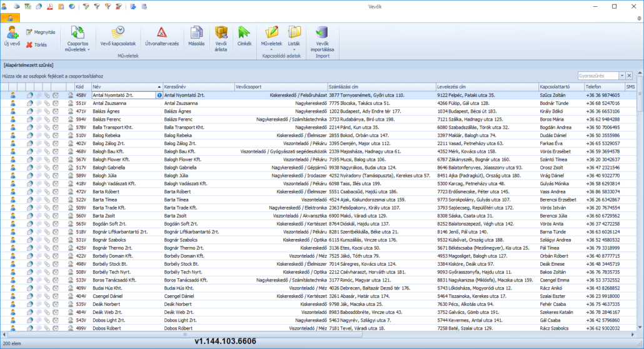Click Vevő kapcsolatok ribbon icon
Viewport: 644px width, 349px height.
pos(118,36)
